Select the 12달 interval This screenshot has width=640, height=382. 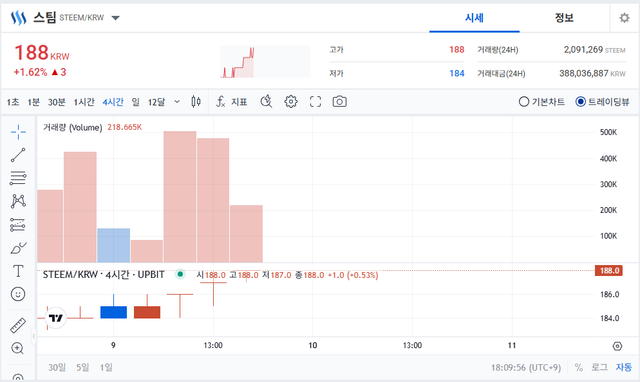[156, 102]
